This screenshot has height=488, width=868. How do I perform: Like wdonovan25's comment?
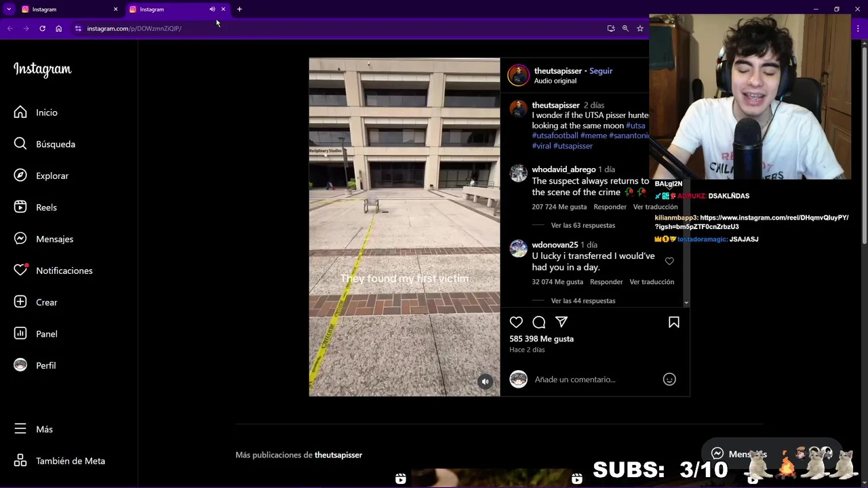point(669,261)
